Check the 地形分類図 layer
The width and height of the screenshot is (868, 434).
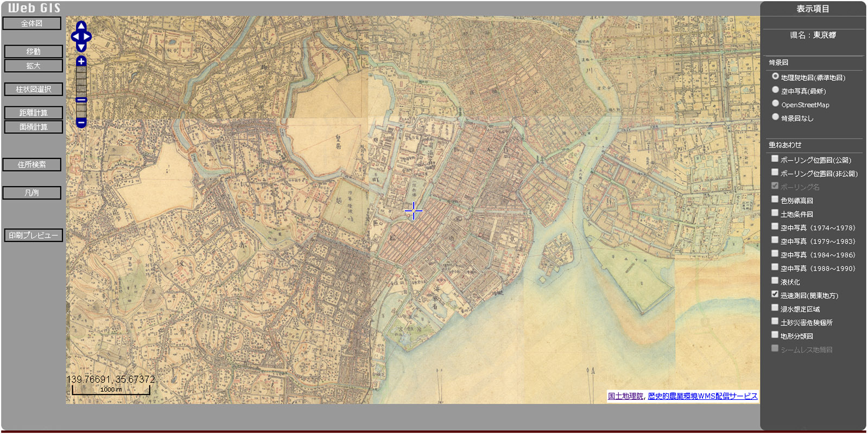pos(775,335)
